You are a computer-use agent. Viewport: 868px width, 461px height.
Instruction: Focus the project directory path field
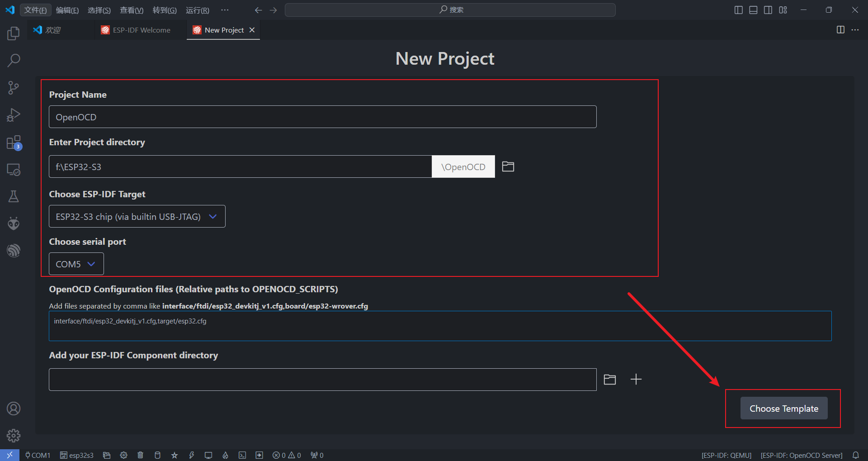241,166
